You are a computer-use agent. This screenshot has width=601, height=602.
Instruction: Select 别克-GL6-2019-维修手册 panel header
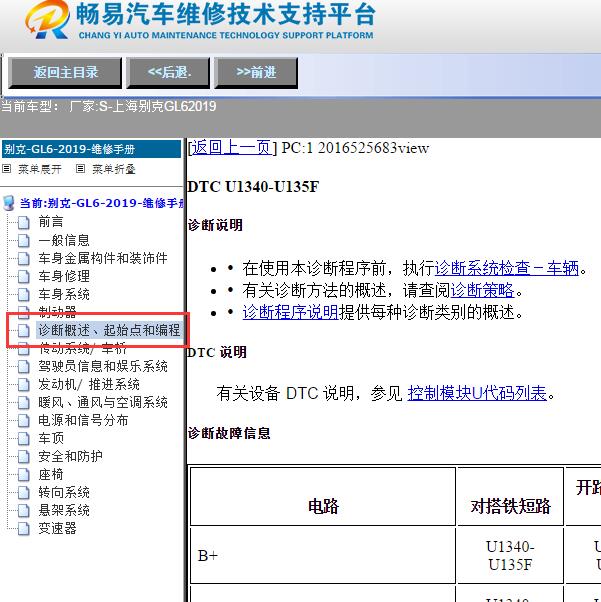(91, 149)
